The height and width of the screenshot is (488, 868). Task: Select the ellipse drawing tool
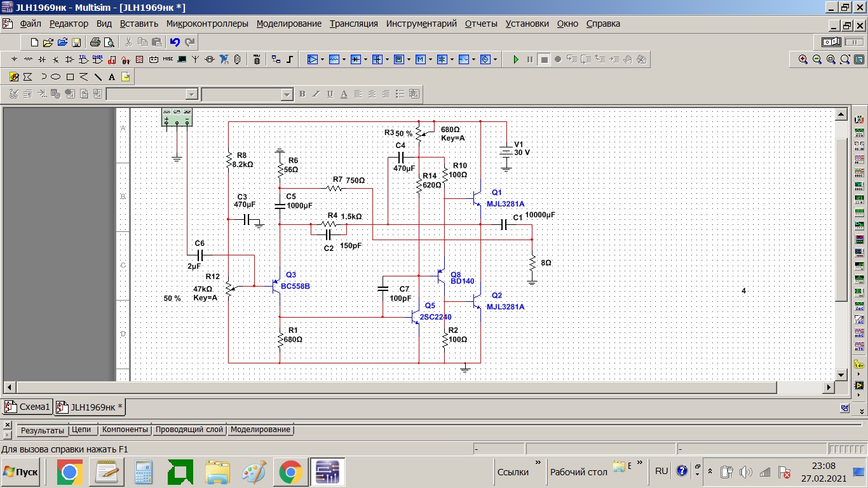pos(57,77)
